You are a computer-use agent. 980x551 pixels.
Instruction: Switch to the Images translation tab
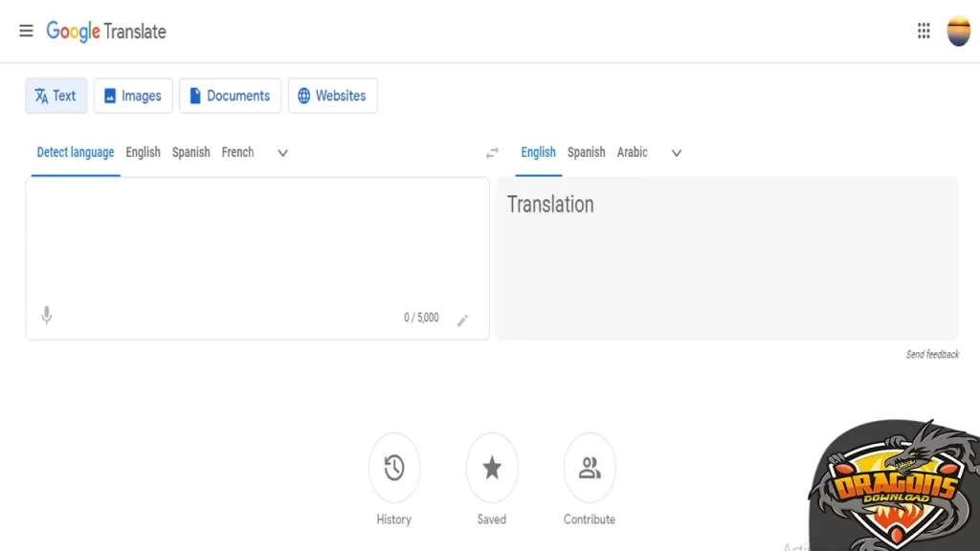133,96
